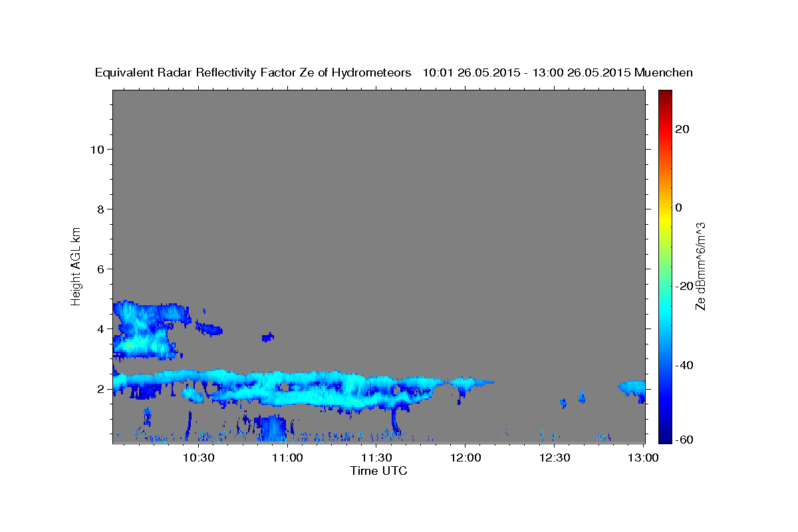Click the height tick label 10
This screenshot has height=532, width=798.
coord(97,149)
